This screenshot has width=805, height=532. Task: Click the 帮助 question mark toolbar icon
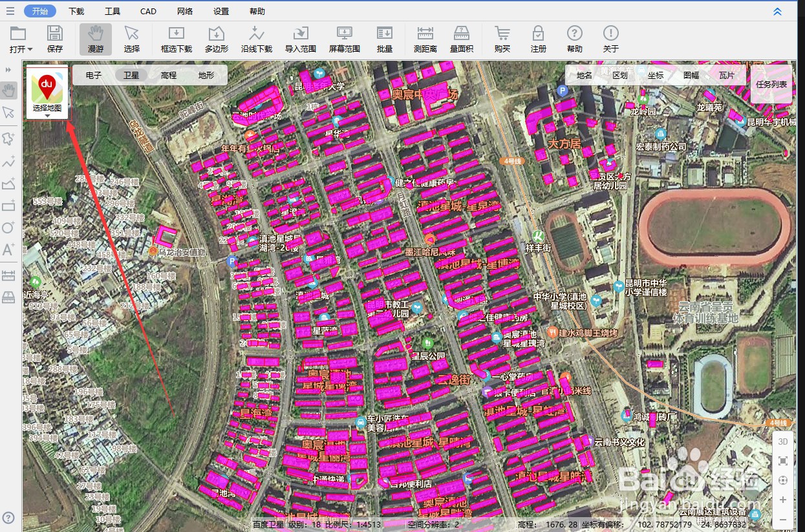coord(575,39)
